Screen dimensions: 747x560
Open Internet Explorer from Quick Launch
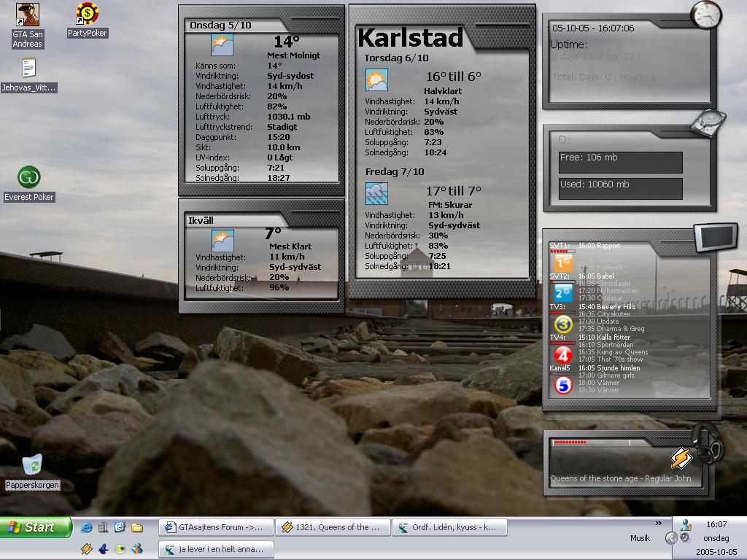[x=87, y=527]
